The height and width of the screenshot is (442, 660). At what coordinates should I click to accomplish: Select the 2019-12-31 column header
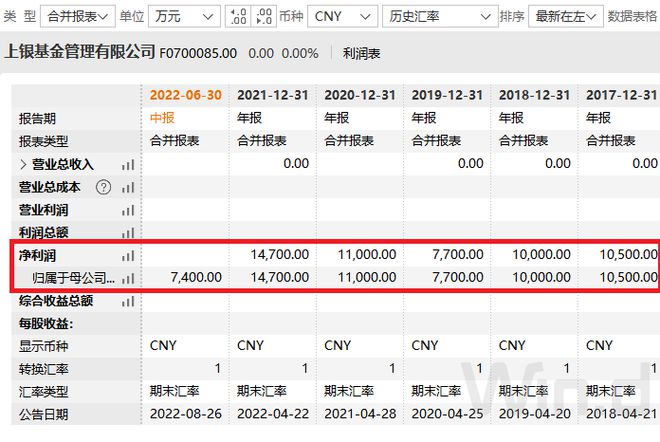[447, 95]
